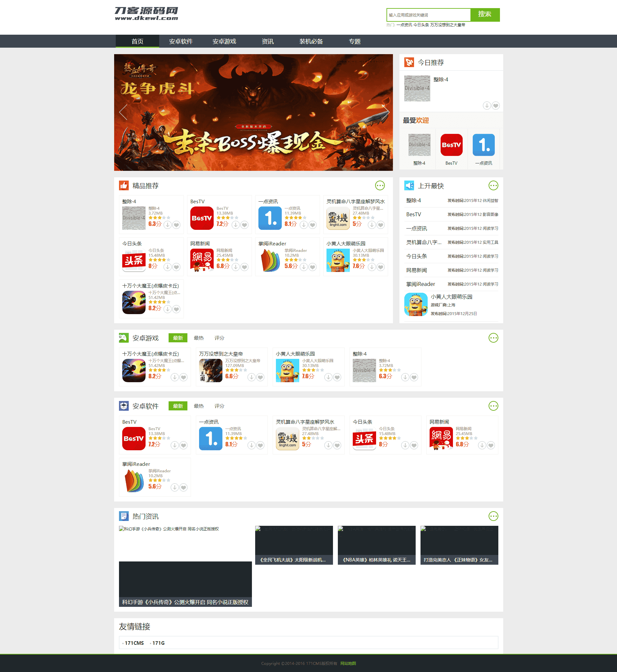The height and width of the screenshot is (672, 617).
Task: Favorite 掌阅iReader with heart in 精品推荐
Action: pyautogui.click(x=313, y=267)
